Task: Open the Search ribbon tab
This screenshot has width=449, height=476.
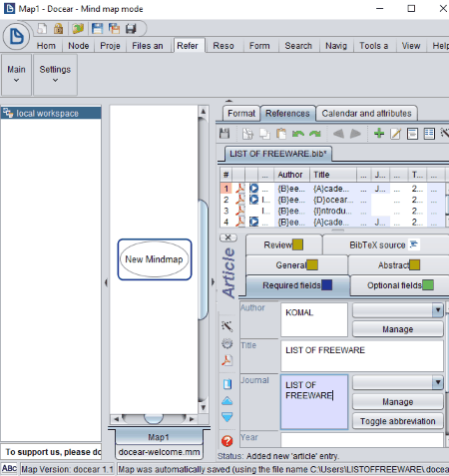Action: (298, 46)
